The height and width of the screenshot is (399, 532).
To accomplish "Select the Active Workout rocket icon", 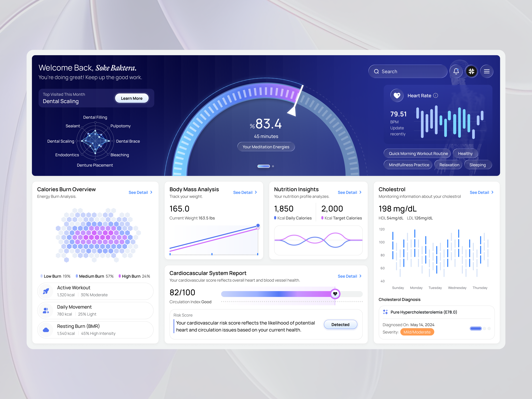I will 46,291.
